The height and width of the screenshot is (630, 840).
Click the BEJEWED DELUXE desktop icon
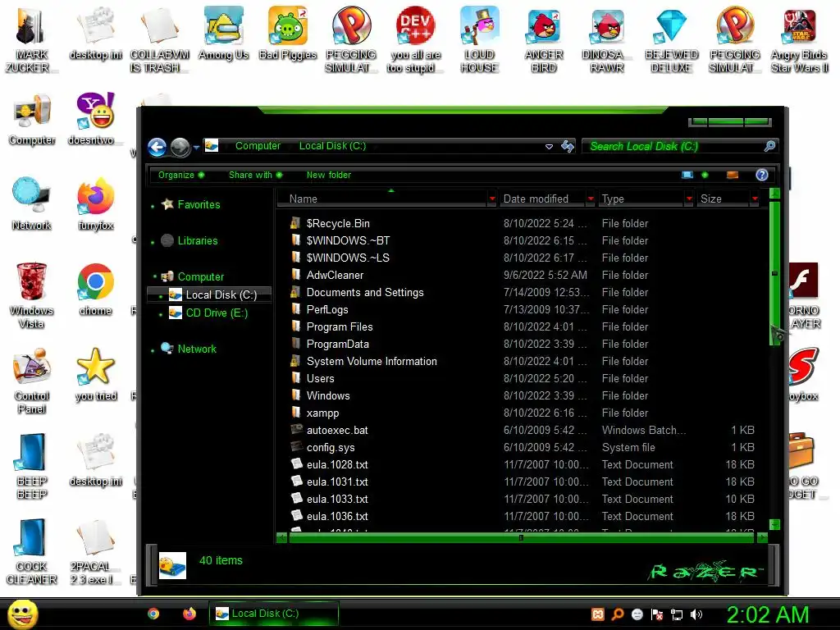tap(671, 40)
